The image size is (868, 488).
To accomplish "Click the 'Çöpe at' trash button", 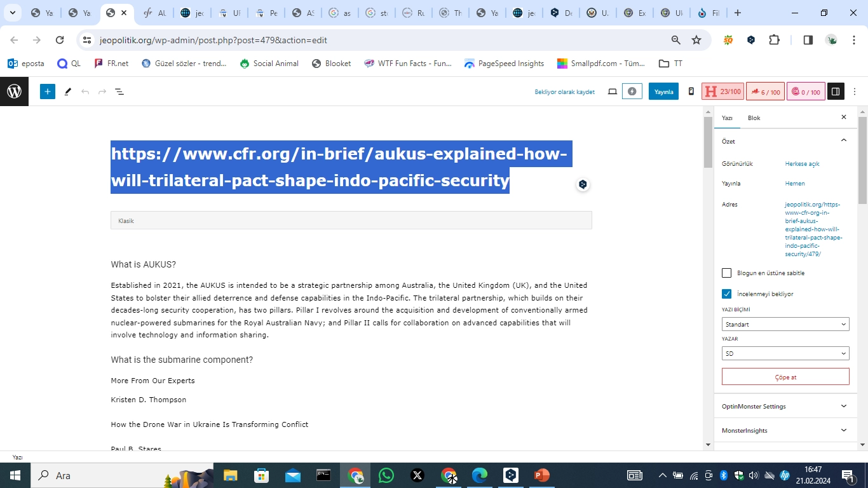I will pyautogui.click(x=785, y=377).
